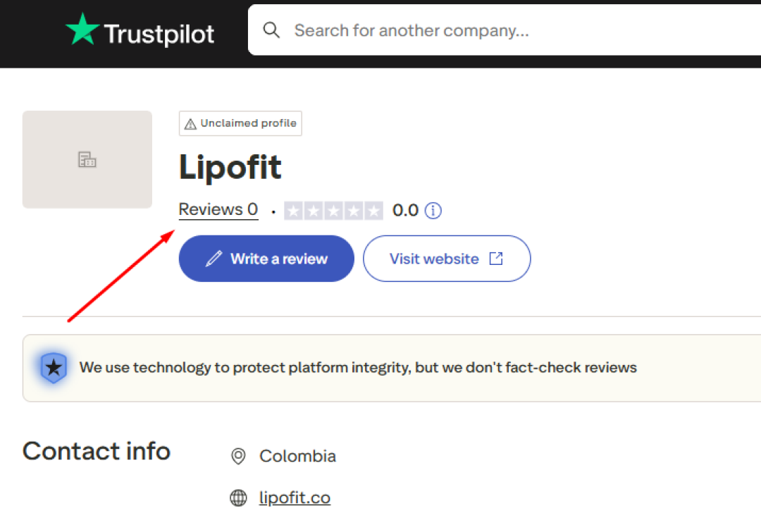Click the location pin icon beside Colombia
761x532 pixels.
pos(239,457)
